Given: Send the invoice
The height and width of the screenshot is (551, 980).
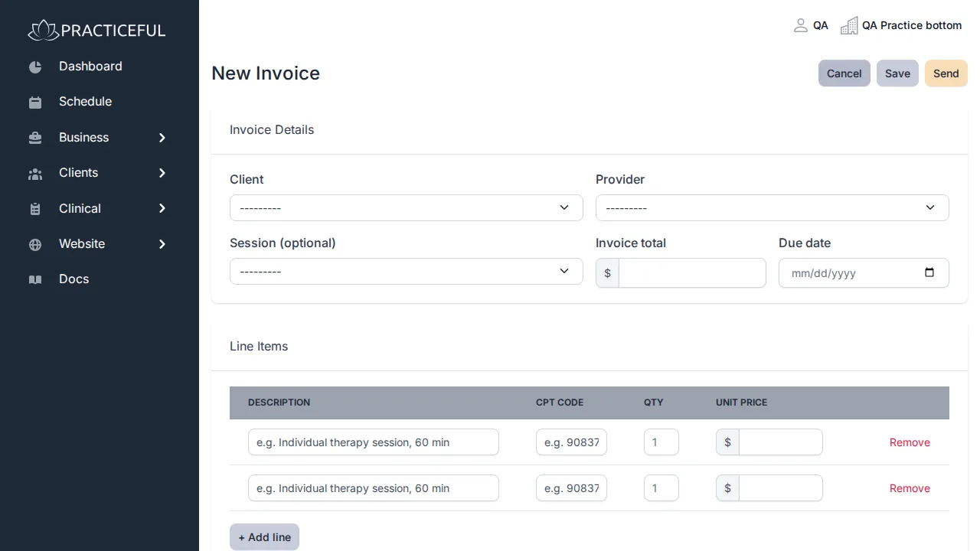Looking at the screenshot, I should click(x=946, y=73).
